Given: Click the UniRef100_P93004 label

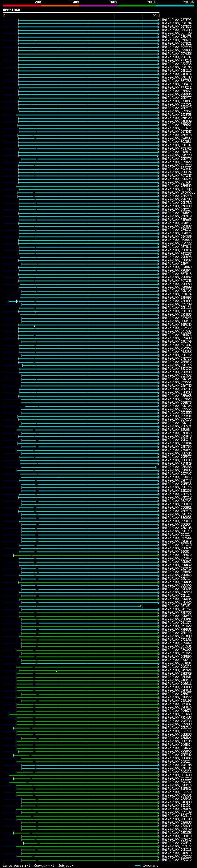Looking at the screenshot, I should click(176, 443).
